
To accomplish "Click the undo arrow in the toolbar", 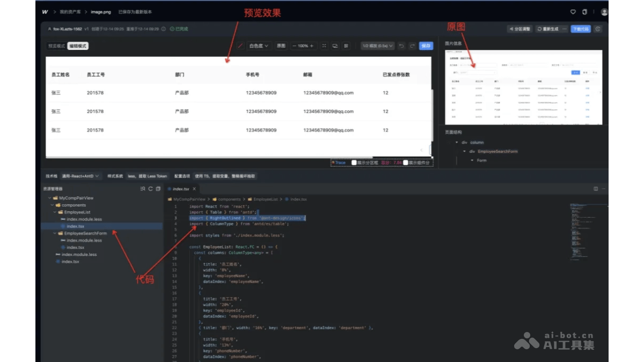I will pyautogui.click(x=401, y=46).
